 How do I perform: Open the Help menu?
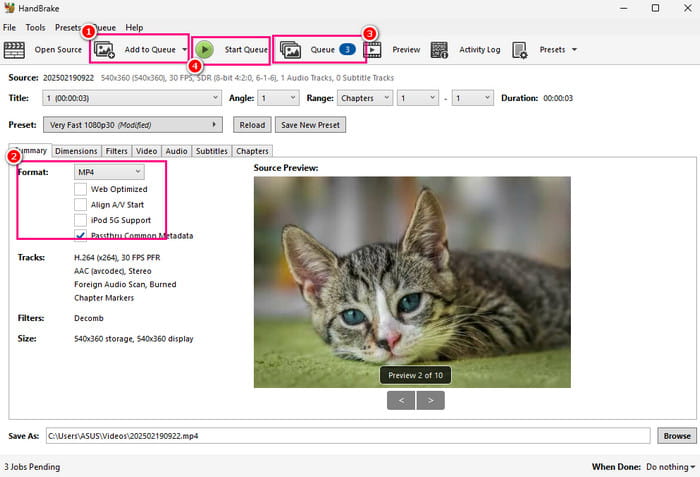coord(134,28)
